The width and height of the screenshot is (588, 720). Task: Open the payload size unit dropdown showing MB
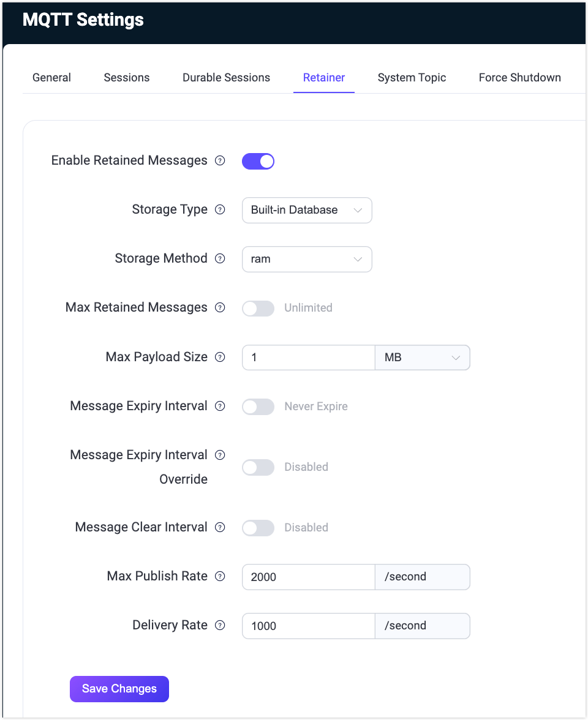[422, 357]
